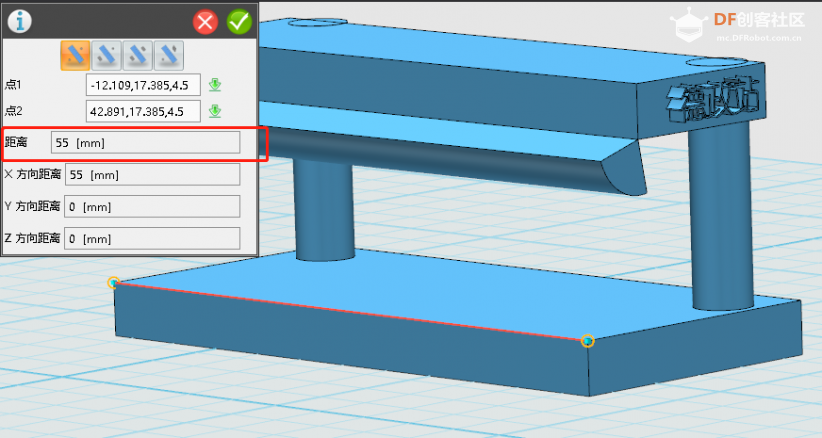
Task: Click the Z 方向距离 field
Action: [x=152, y=238]
